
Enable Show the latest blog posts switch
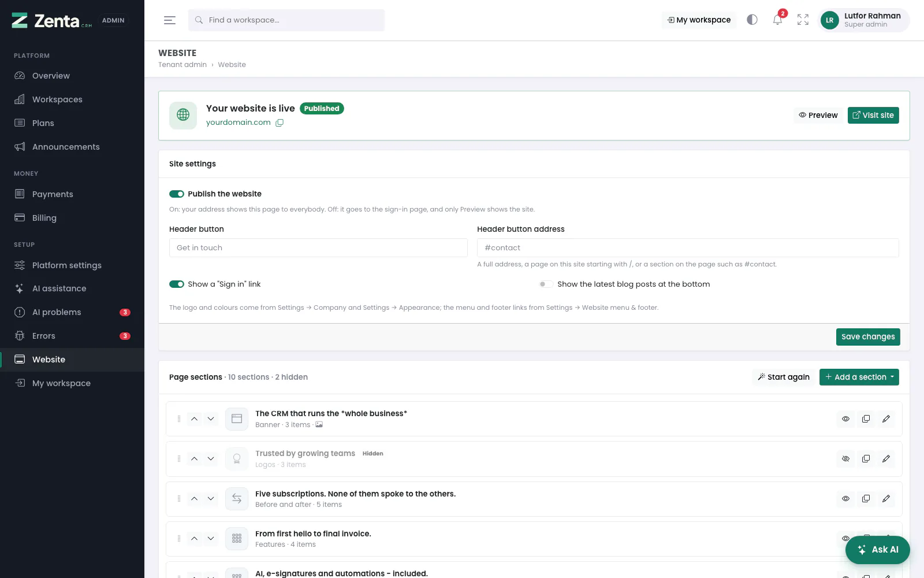(x=546, y=284)
